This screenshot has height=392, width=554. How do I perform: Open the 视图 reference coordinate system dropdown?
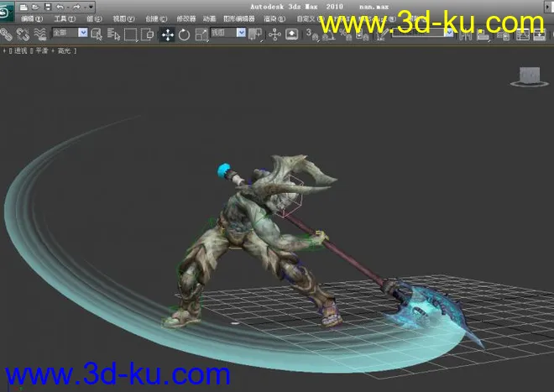(x=228, y=33)
